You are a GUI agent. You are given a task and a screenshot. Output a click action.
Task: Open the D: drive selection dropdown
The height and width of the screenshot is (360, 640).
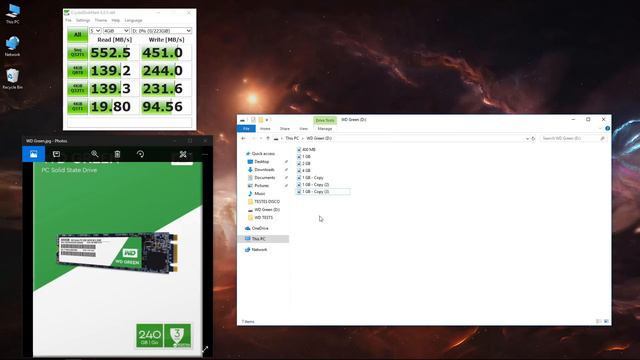161,31
